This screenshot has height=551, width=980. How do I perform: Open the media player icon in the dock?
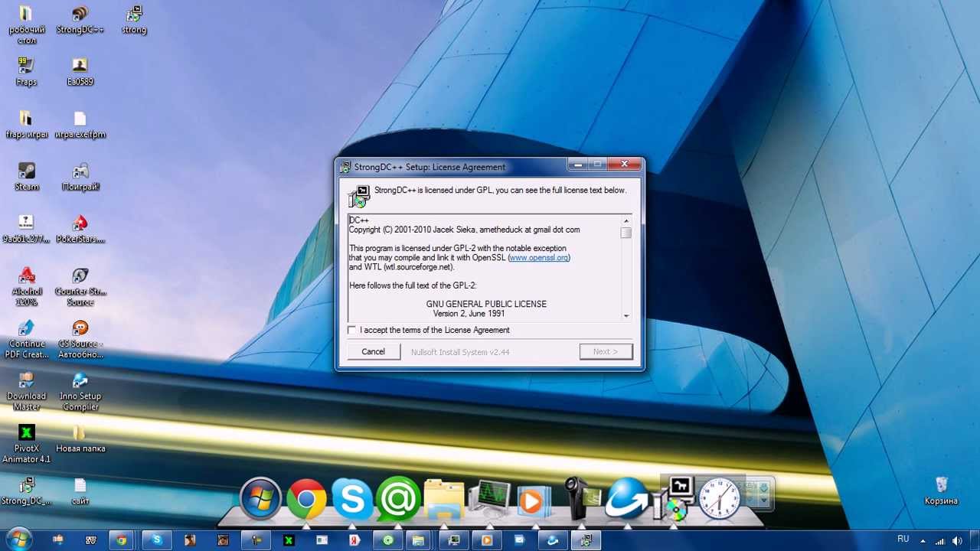534,500
